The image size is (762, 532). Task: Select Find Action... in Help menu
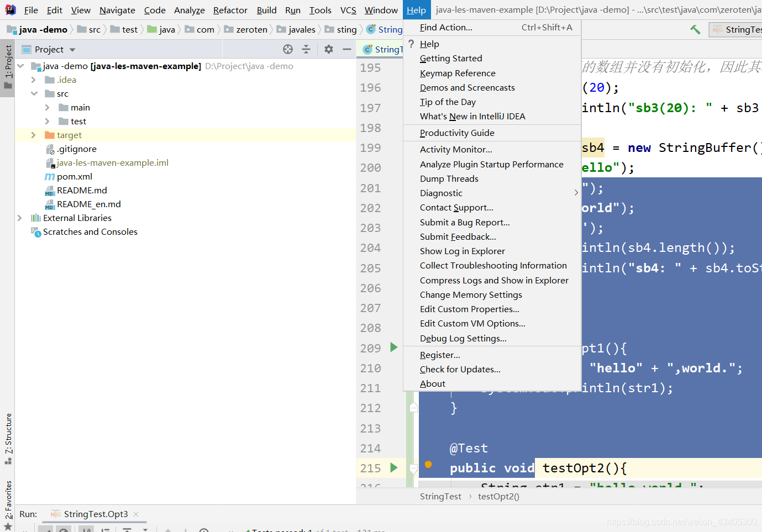pos(492,28)
